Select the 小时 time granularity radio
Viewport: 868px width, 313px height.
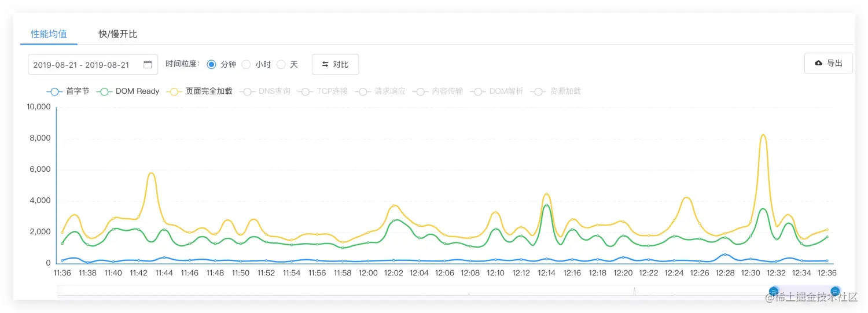click(246, 64)
